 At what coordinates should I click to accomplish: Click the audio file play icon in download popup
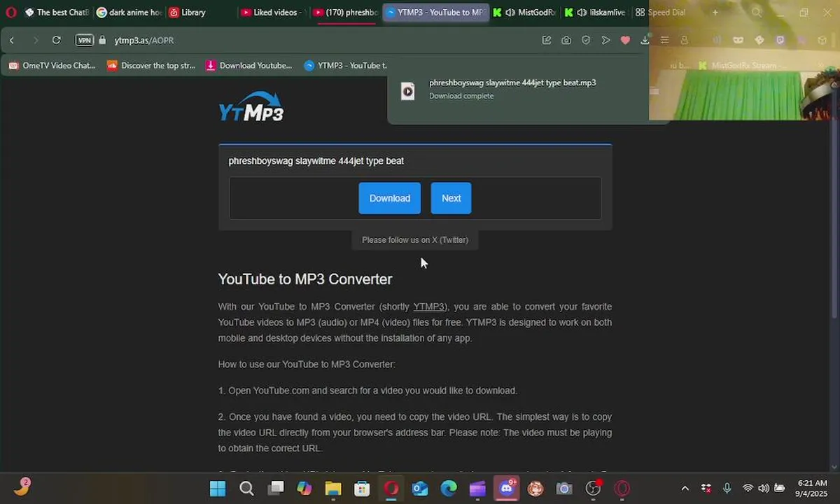coord(408,91)
